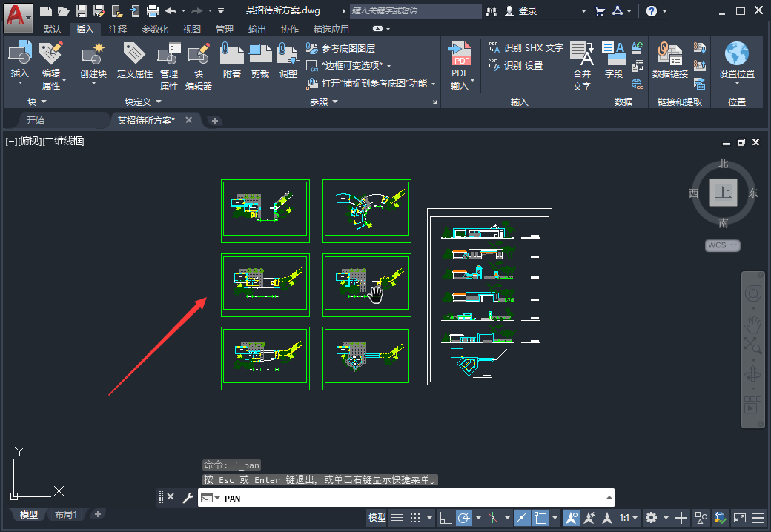
Task: Switch to the Parametric (参数化) ribbon tab
Action: 155,30
